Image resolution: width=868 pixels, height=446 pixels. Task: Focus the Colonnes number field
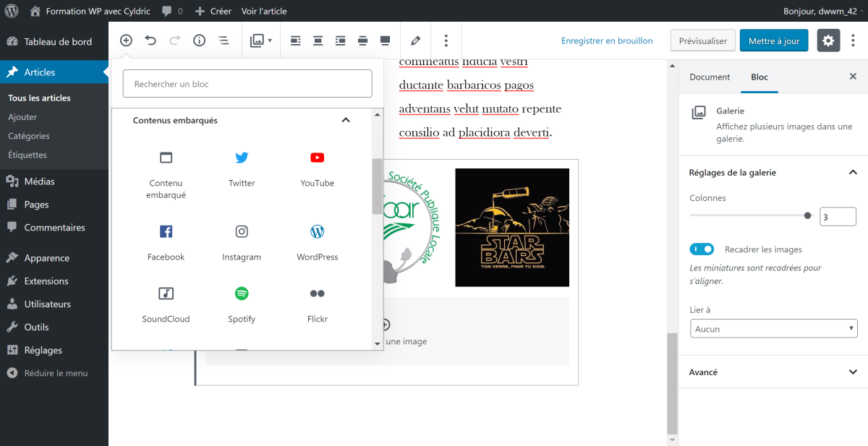click(838, 216)
